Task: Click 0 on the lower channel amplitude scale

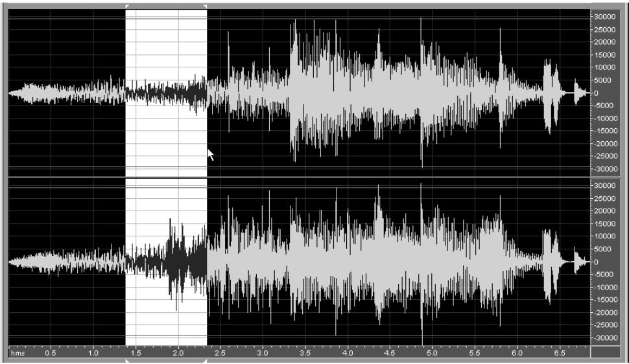Action: click(x=597, y=262)
